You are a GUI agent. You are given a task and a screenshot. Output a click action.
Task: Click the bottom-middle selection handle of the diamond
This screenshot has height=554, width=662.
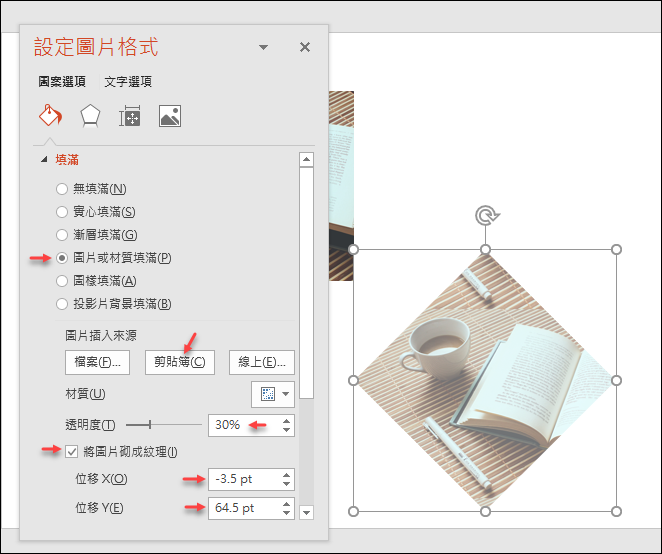(486, 511)
